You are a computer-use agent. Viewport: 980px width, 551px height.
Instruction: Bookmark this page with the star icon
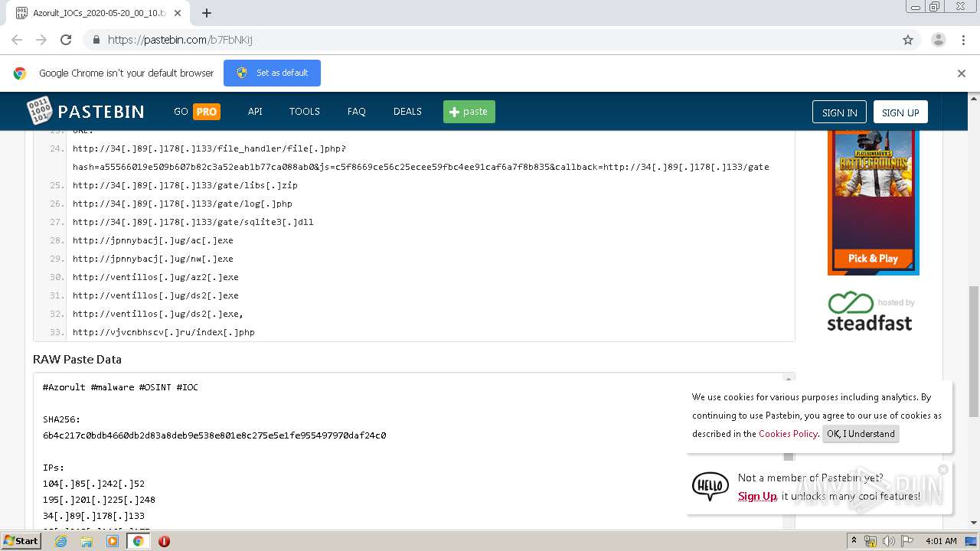(x=907, y=39)
